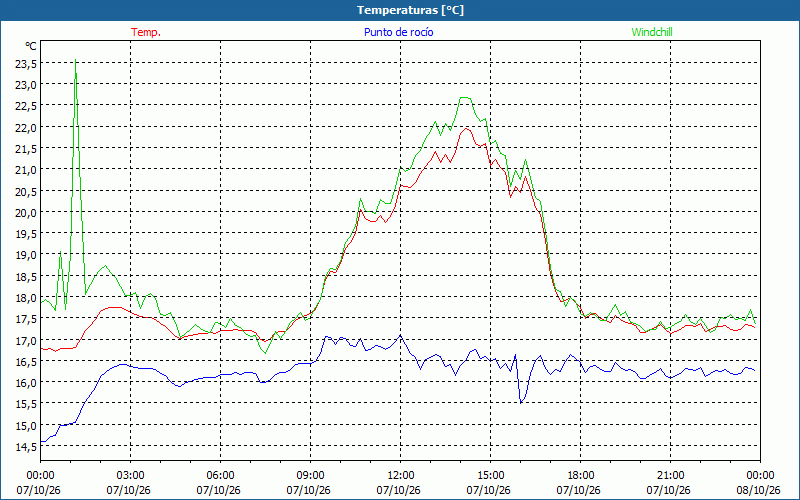Click the green windchill spike peak

click(x=76, y=60)
